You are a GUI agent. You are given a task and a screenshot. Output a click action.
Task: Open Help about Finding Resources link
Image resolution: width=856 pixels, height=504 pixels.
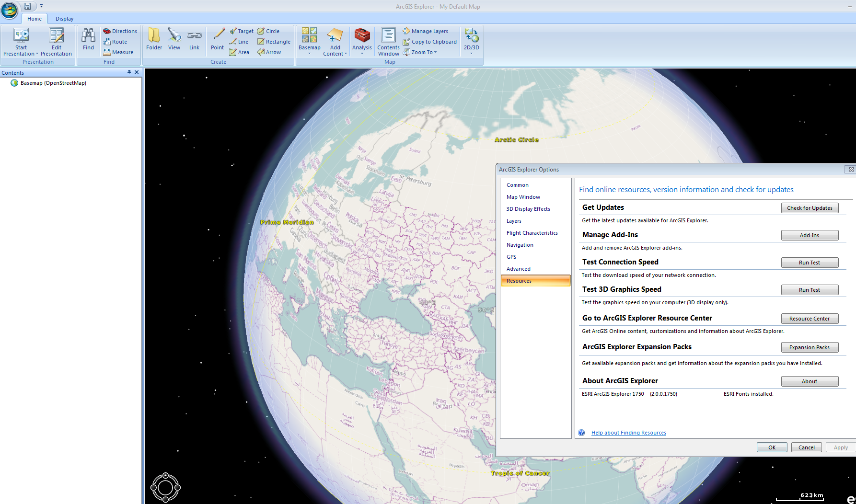628,433
